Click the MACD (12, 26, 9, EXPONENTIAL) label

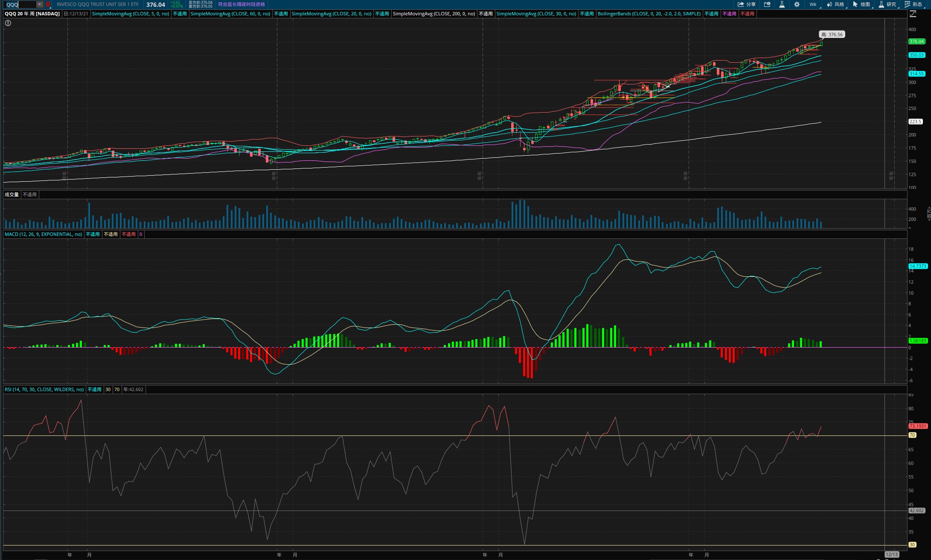tap(43, 234)
